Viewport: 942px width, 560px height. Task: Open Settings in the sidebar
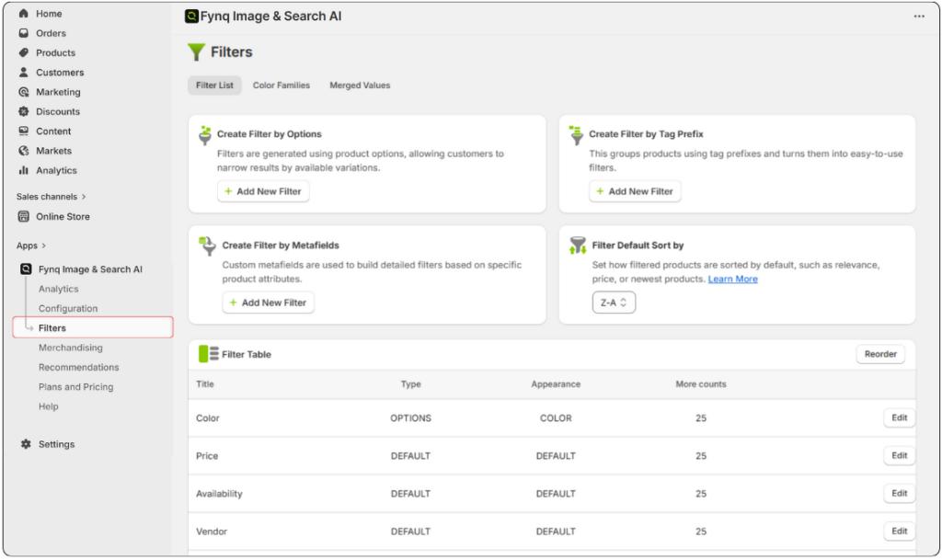pyautogui.click(x=56, y=444)
